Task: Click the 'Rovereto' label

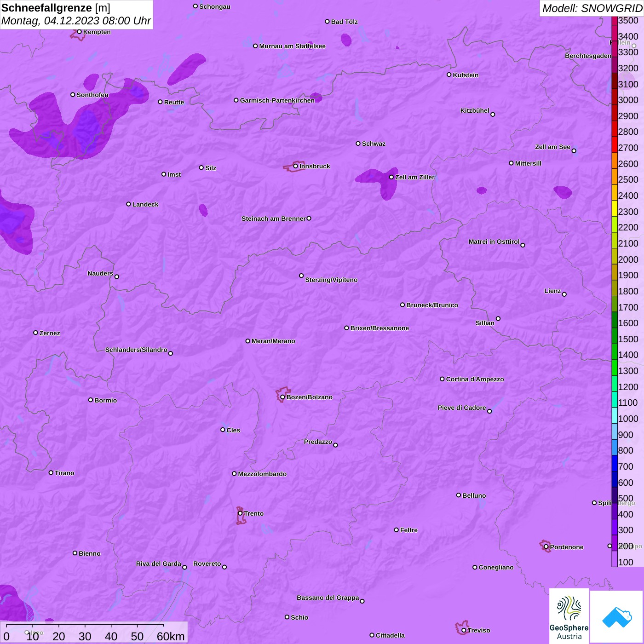Action: (207, 563)
